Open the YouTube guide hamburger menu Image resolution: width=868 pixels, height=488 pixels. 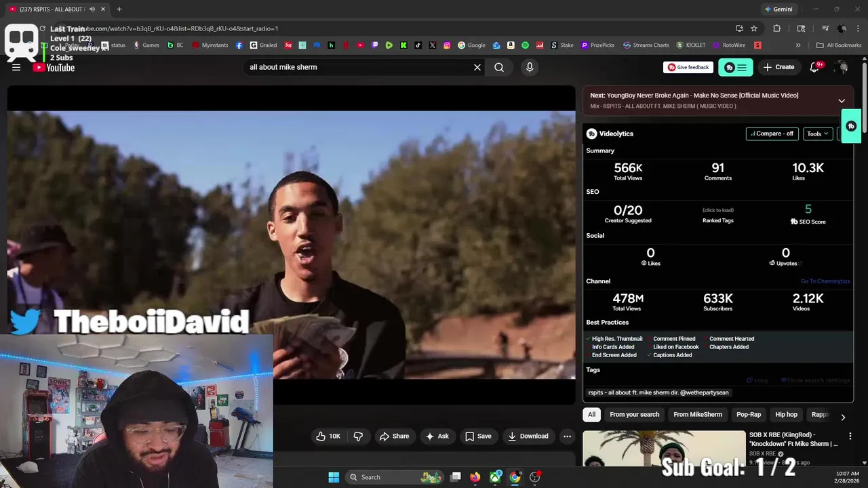pyautogui.click(x=16, y=67)
